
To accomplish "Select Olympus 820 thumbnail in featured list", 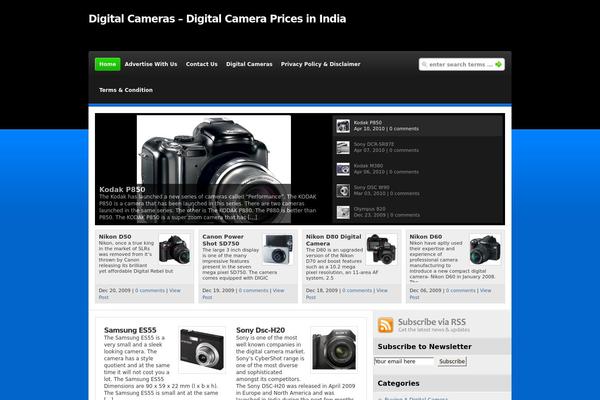I will pos(343,212).
